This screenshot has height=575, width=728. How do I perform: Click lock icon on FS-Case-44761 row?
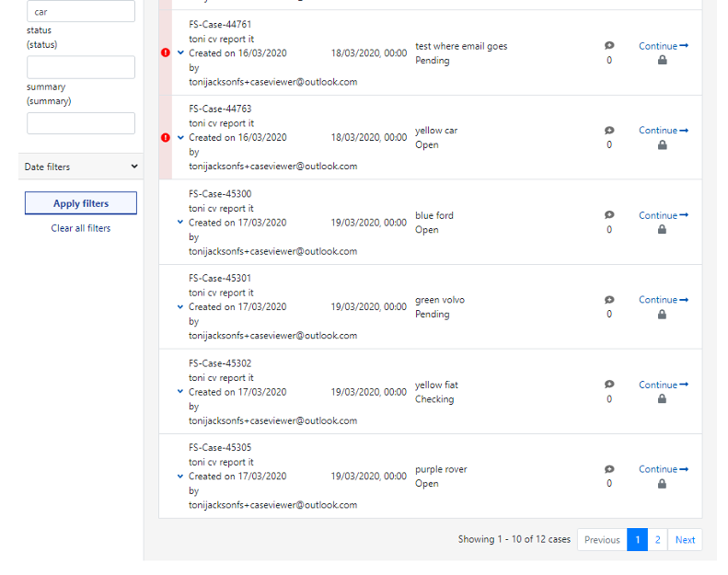pos(663,61)
